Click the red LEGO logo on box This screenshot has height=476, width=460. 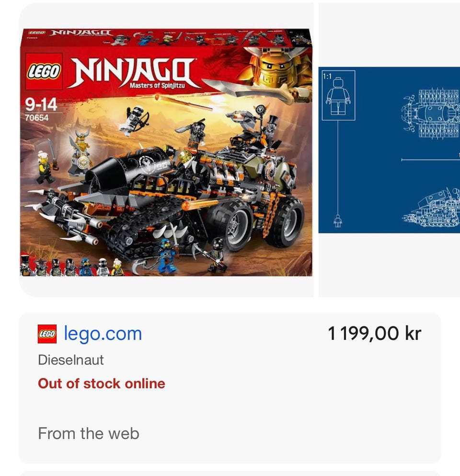tap(44, 71)
